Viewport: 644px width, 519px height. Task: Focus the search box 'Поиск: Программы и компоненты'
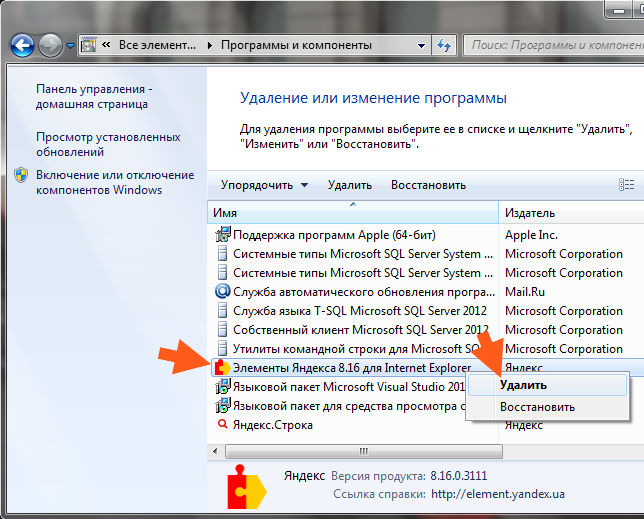pyautogui.click(x=554, y=45)
